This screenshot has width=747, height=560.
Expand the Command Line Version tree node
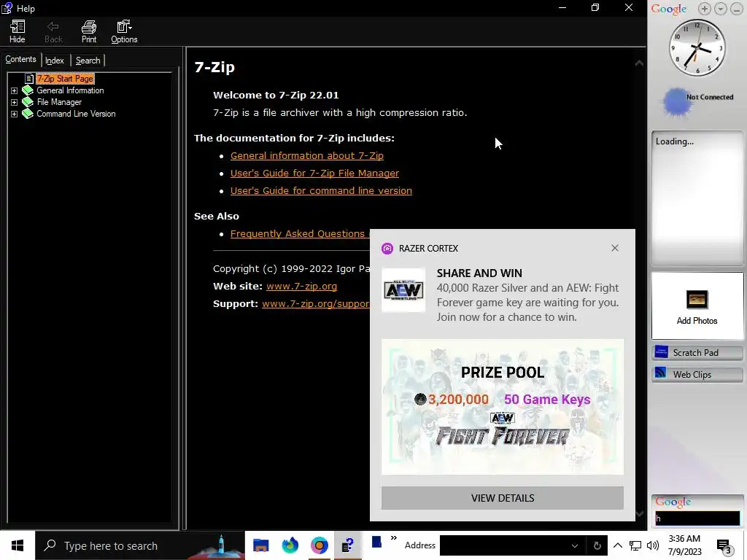coord(15,114)
